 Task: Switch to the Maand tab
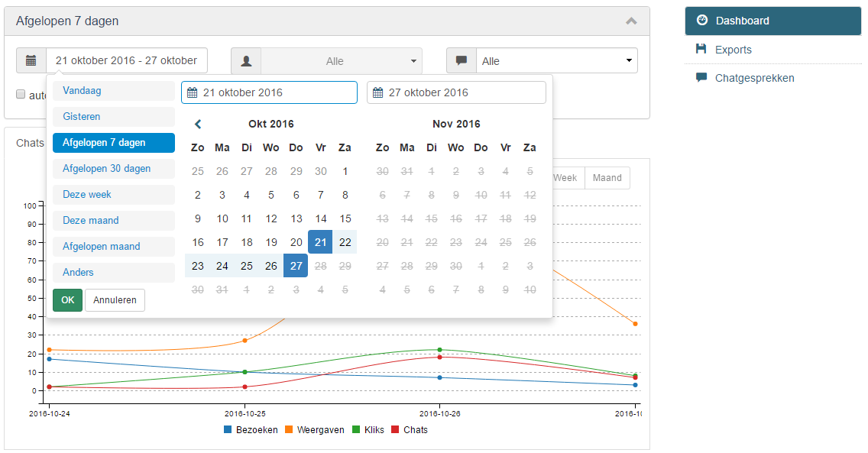pos(607,177)
